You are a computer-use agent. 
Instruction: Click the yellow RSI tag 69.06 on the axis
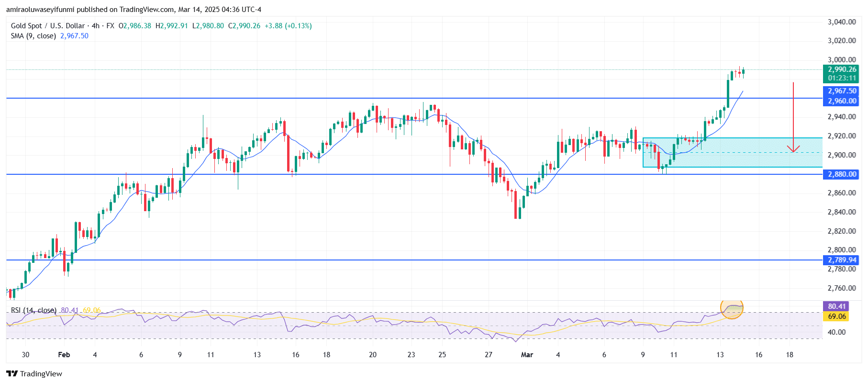837,316
